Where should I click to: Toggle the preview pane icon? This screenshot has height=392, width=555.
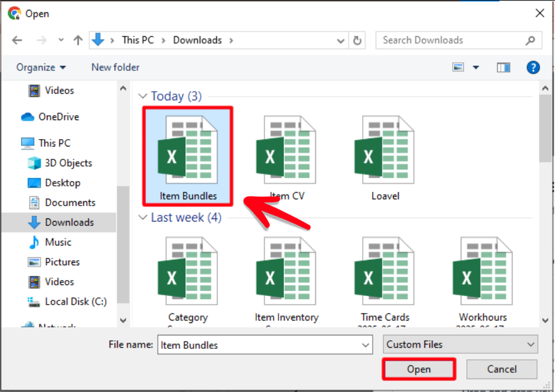(x=504, y=67)
